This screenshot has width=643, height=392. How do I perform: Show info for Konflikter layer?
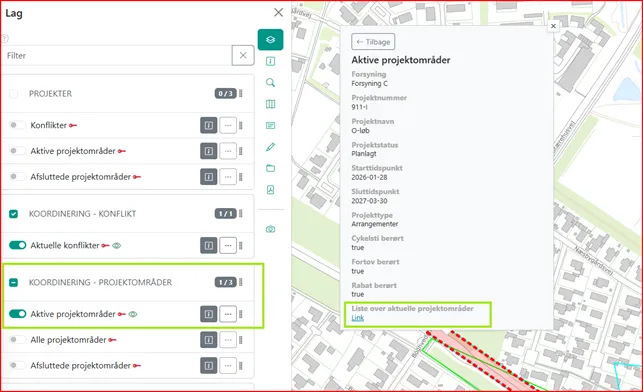point(209,125)
